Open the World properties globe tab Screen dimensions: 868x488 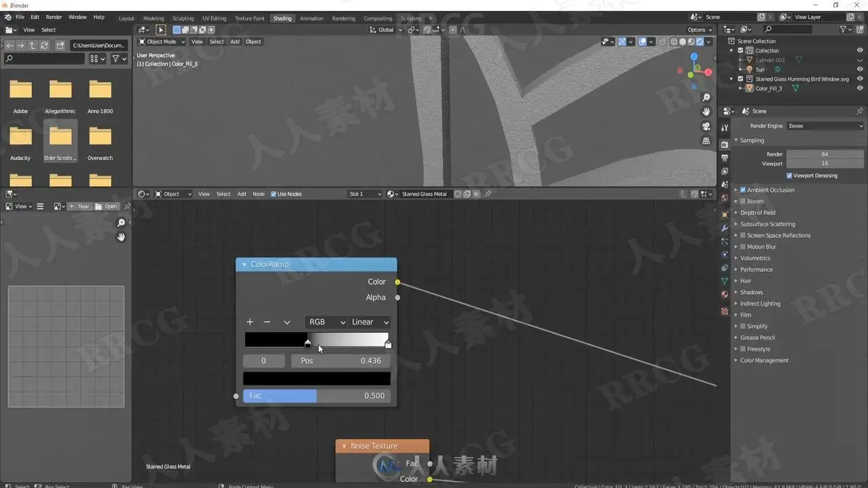(x=725, y=198)
